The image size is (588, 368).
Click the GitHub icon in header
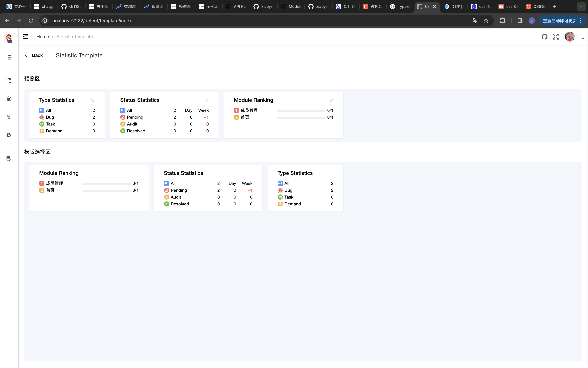pyautogui.click(x=544, y=37)
